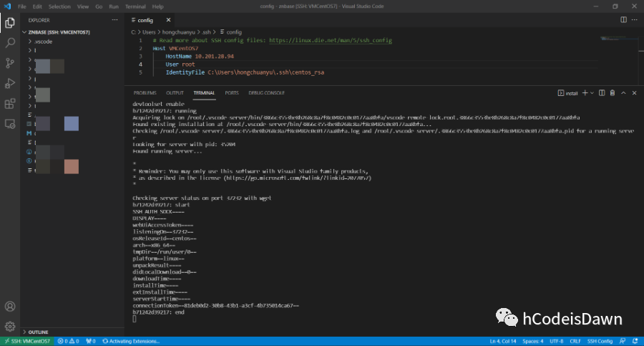644x346 pixels.
Task: Open the Source Control view
Action: click(10, 63)
